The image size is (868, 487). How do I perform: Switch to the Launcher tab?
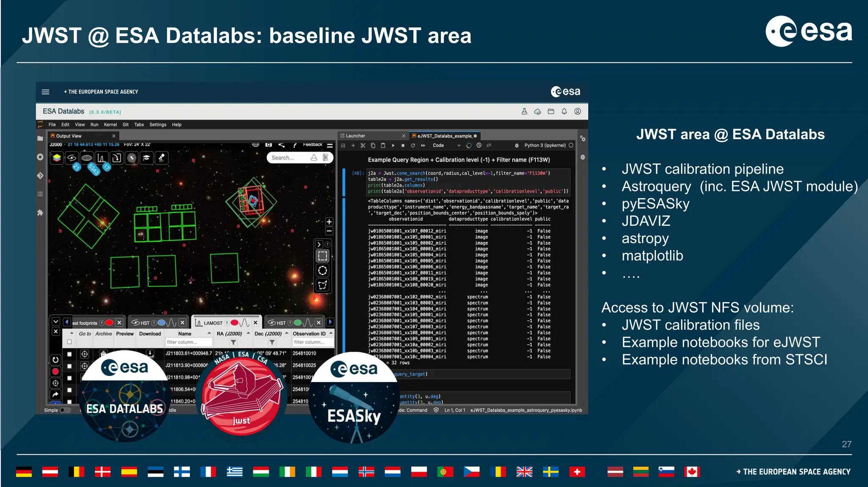373,136
